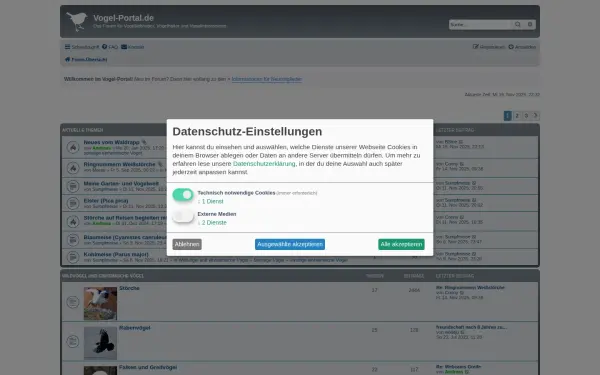Click Registrieren in the navigation bar

coord(489,47)
